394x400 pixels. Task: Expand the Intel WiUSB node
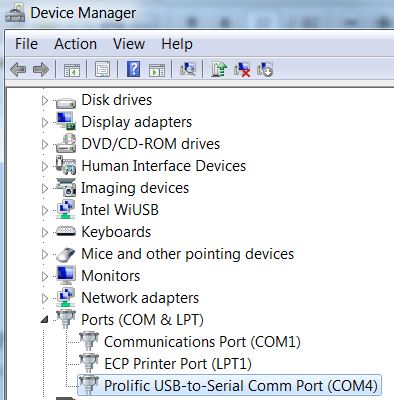click(45, 210)
